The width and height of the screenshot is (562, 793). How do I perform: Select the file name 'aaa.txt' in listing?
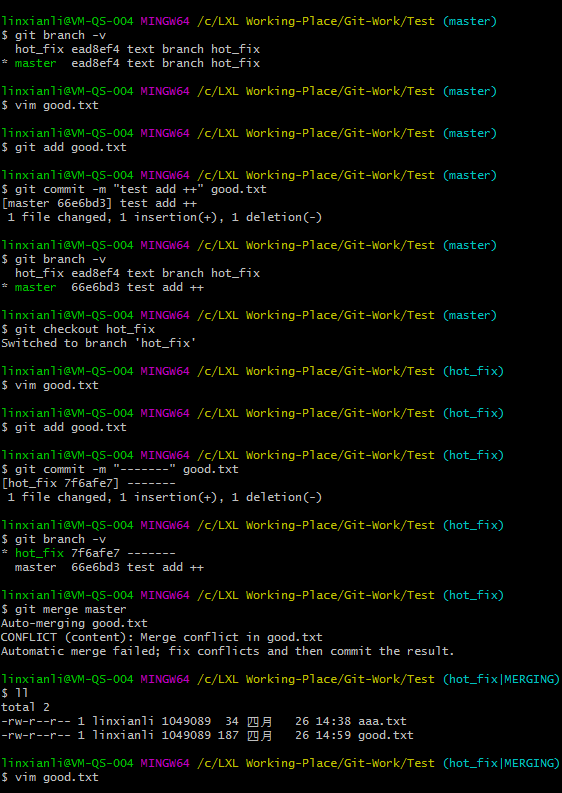382,721
